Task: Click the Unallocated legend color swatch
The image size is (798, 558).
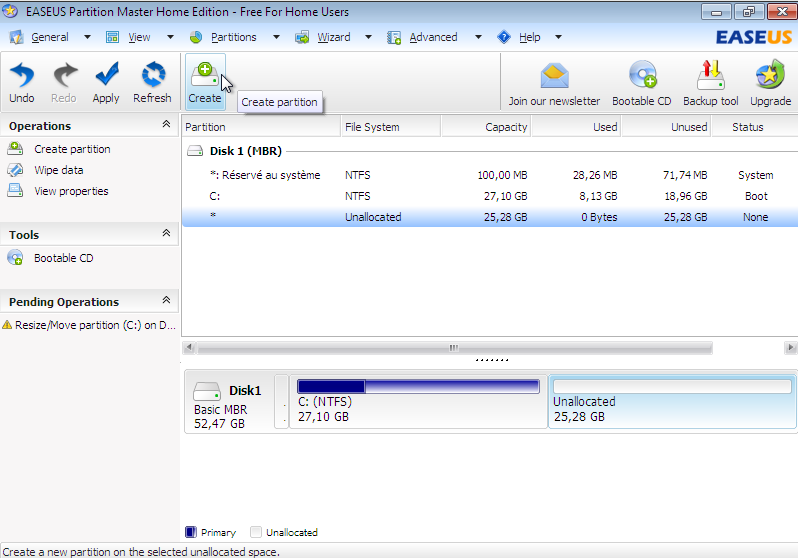Action: [x=256, y=532]
